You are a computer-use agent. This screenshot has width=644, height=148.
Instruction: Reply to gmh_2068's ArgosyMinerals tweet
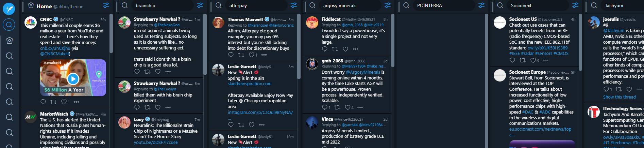pos(325,107)
